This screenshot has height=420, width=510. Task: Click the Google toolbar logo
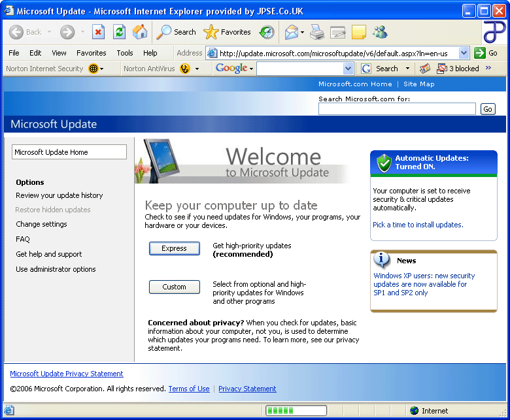(231, 68)
